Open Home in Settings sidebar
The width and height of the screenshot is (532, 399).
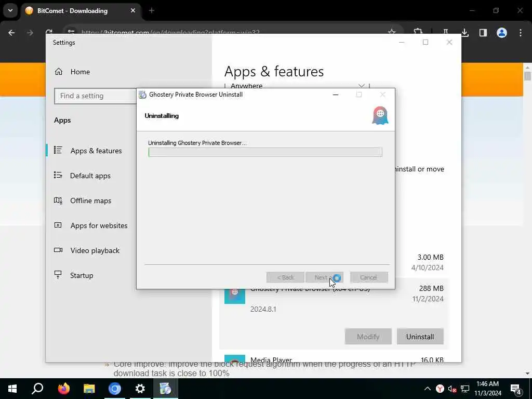point(80,72)
